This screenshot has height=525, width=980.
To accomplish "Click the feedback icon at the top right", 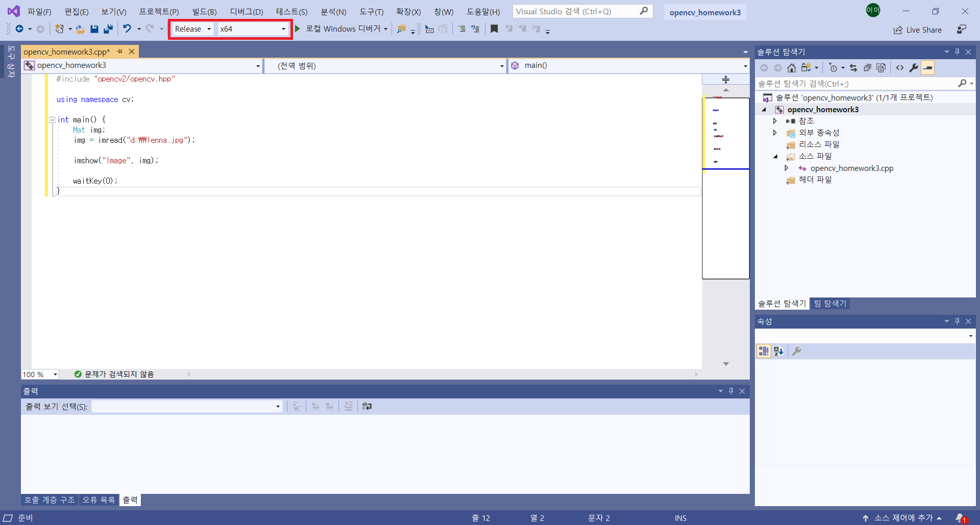I will (x=961, y=30).
